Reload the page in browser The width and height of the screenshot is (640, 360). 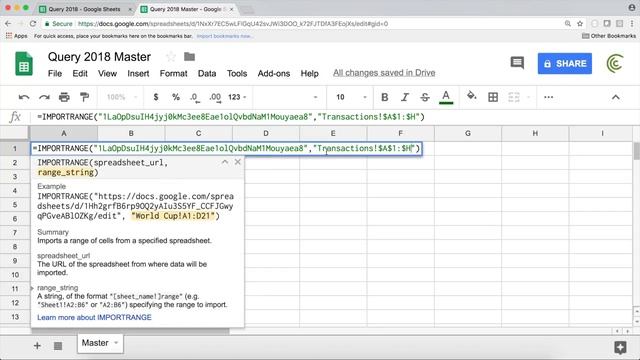tap(33, 24)
